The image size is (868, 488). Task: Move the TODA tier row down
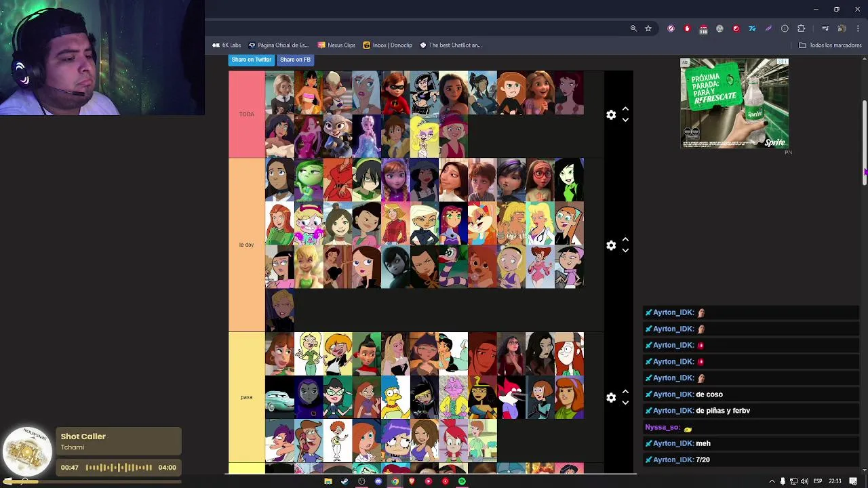click(625, 120)
